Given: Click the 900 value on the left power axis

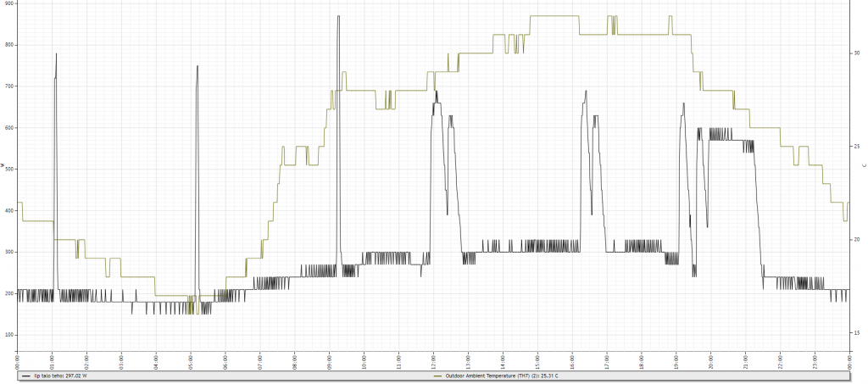Looking at the screenshot, I should (8, 3).
